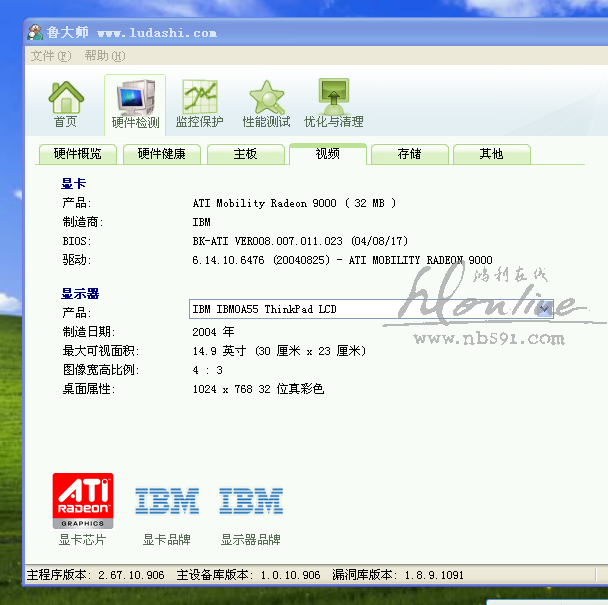The width and height of the screenshot is (608, 605).
Task: Open the 帮助(H) menu
Action: pos(105,56)
